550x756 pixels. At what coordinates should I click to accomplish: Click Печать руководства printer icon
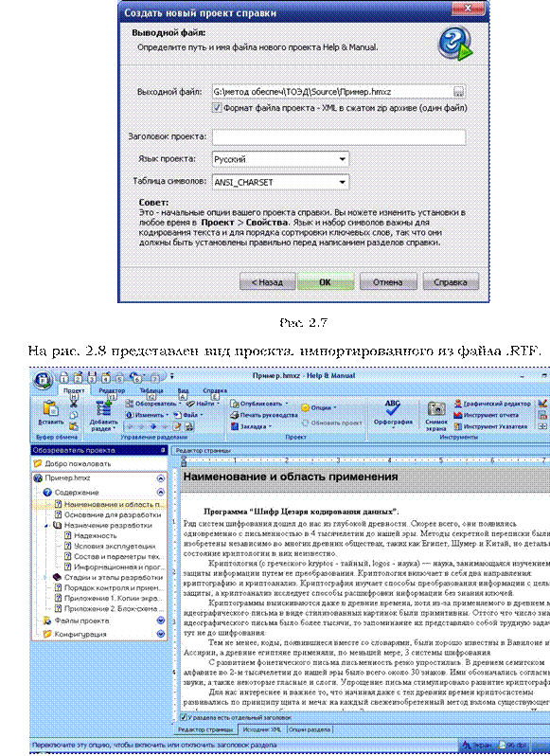point(235,415)
